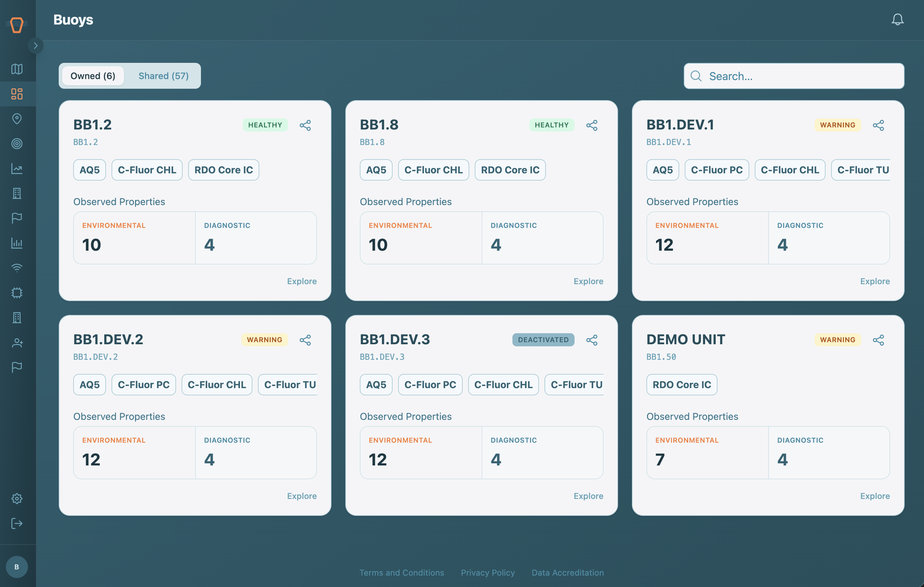Viewport: 924px width, 587px height.
Task: Explore the DEMO UNIT buoy
Action: coord(875,496)
